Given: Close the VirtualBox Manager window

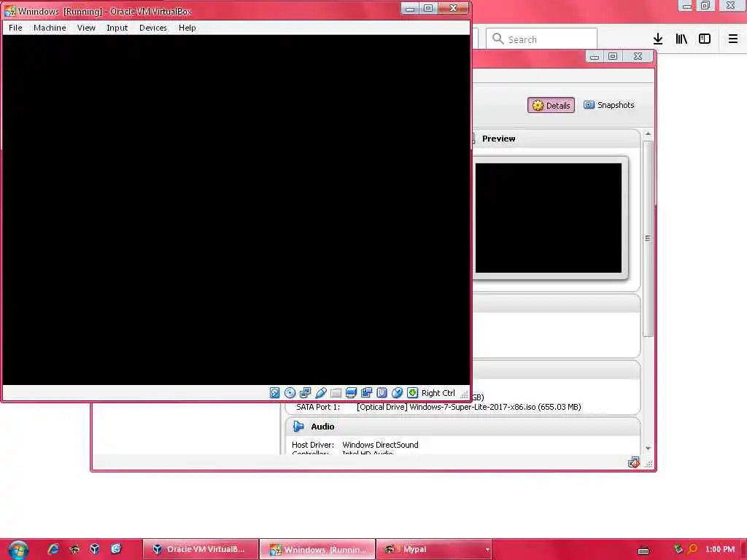Looking at the screenshot, I should (638, 57).
